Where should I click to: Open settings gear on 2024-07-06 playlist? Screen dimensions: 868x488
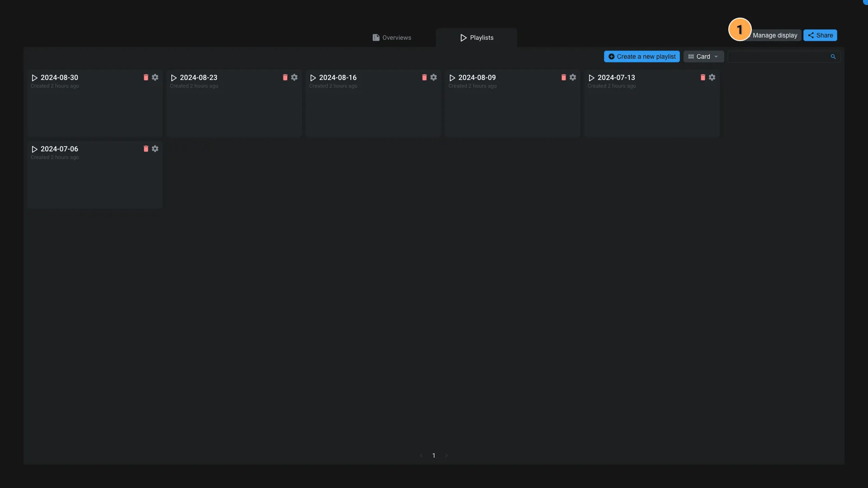(155, 149)
